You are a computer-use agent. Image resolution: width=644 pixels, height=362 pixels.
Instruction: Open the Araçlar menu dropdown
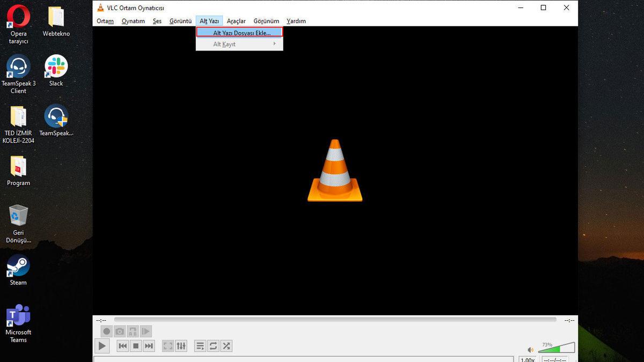236,21
